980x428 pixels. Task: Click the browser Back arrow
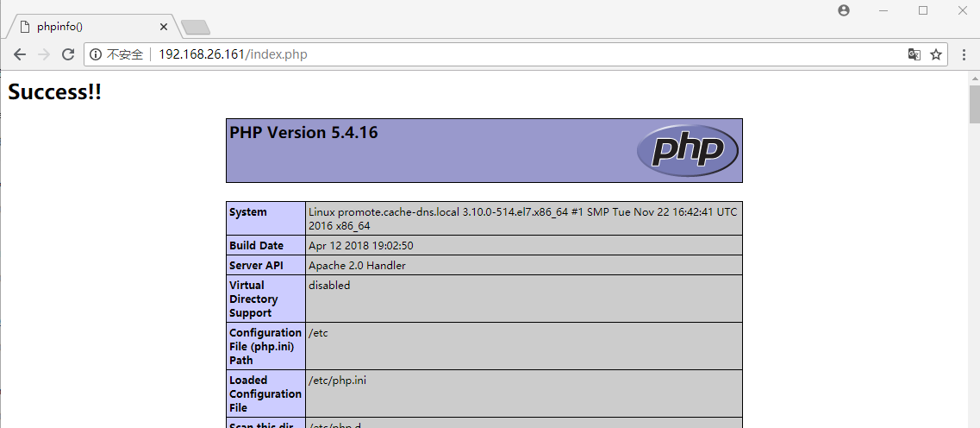point(19,54)
